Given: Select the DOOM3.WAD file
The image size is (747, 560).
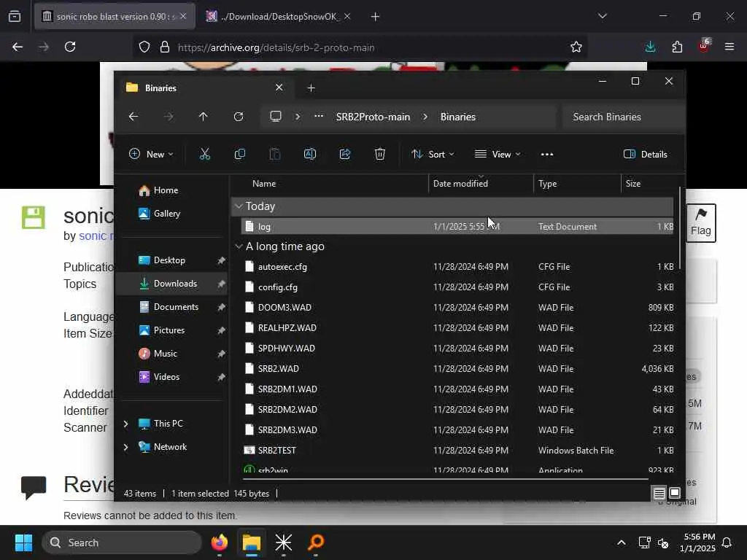Looking at the screenshot, I should click(x=457, y=307).
